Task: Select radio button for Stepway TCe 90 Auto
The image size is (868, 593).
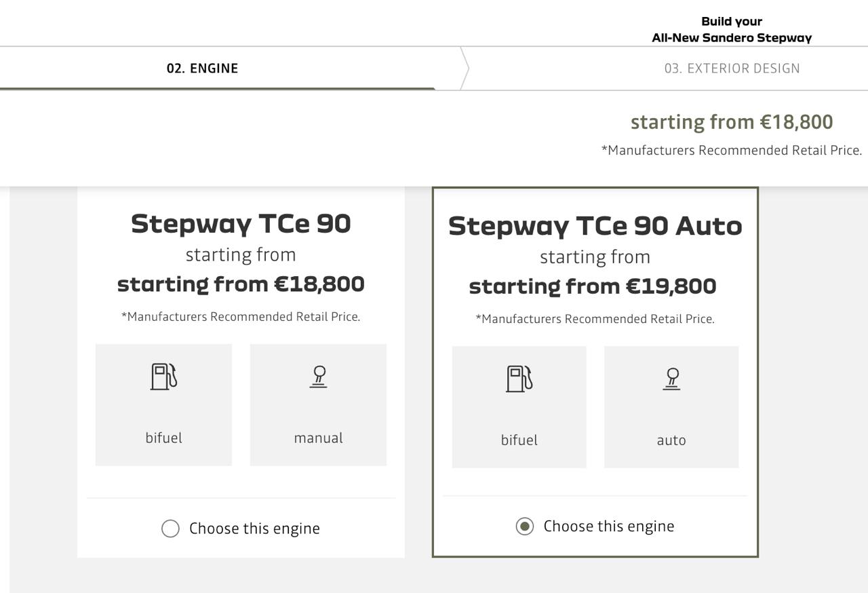Action: click(x=524, y=527)
